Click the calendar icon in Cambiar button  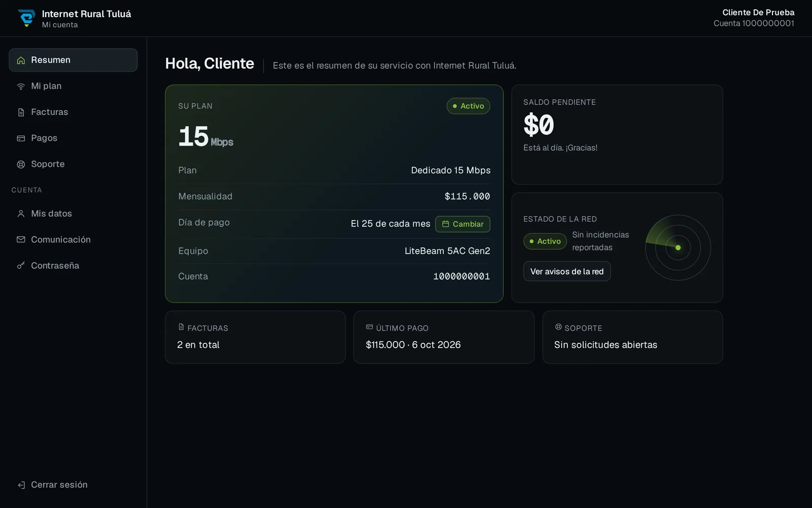pyautogui.click(x=446, y=224)
